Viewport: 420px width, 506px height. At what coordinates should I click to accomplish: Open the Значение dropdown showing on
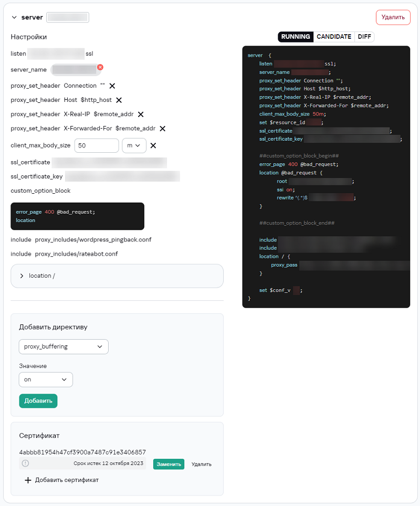point(46,379)
